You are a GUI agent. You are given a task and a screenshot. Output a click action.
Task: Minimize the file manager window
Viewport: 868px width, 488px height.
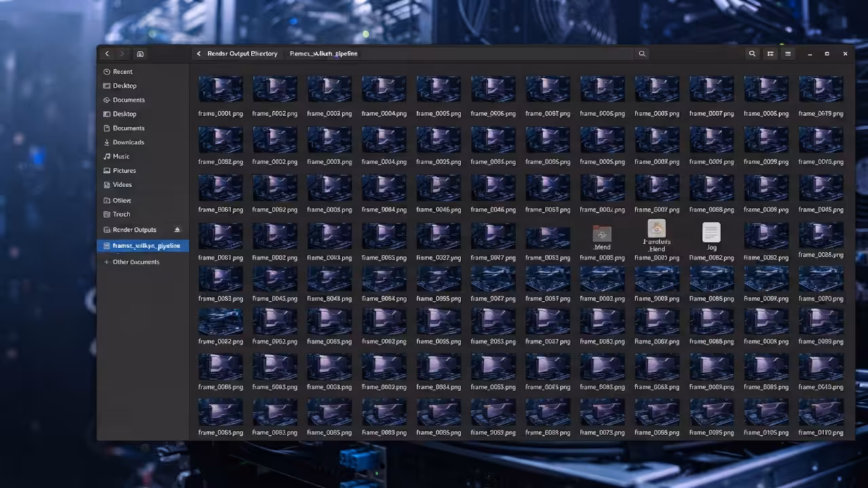(810, 54)
